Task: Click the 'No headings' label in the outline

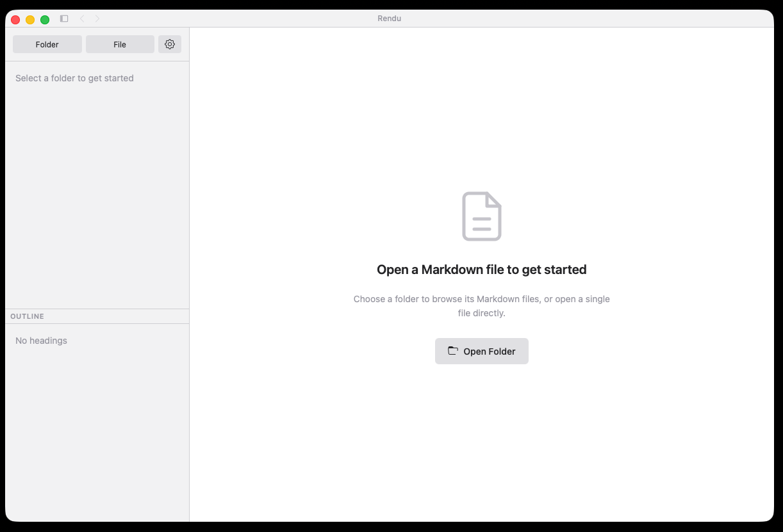Action: point(41,340)
